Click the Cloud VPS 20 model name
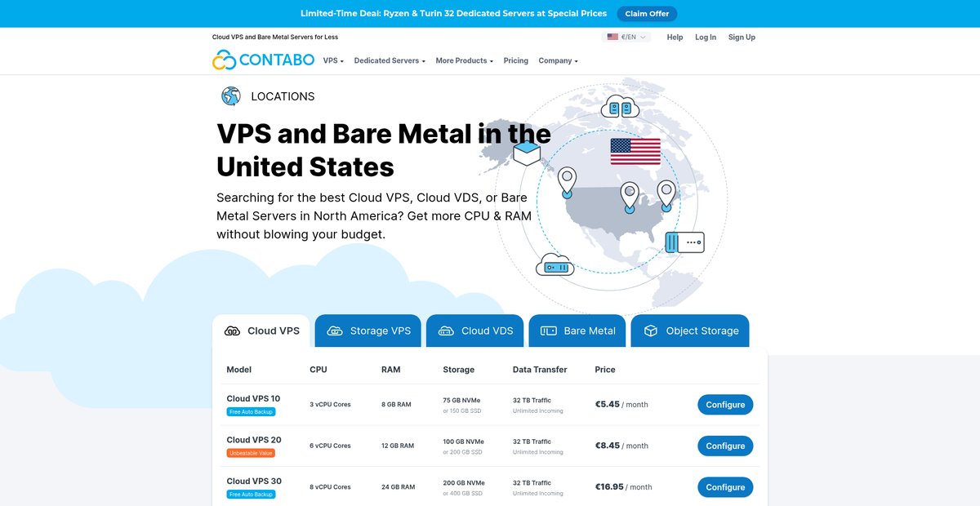 254,440
